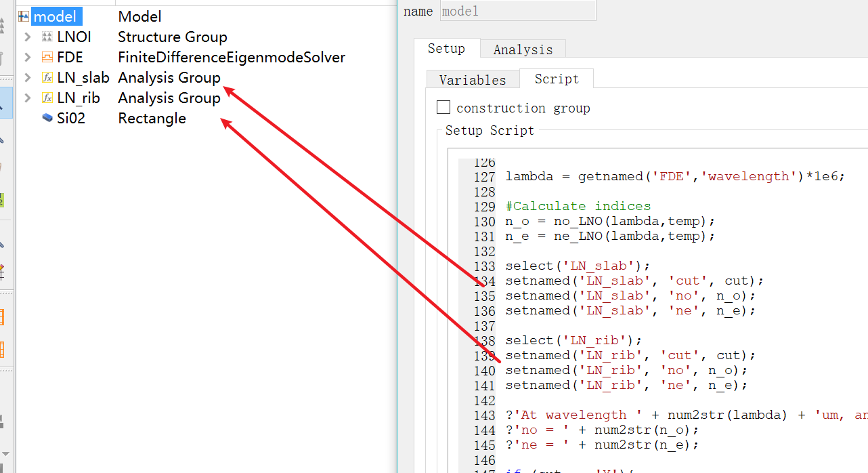
Task: Click the '#Calculate indices' comment line
Action: click(578, 206)
